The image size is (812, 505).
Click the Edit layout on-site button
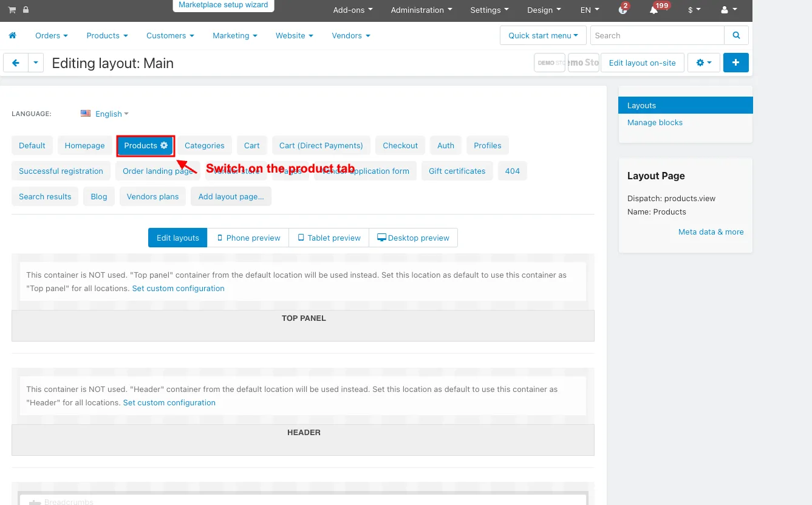pyautogui.click(x=642, y=63)
